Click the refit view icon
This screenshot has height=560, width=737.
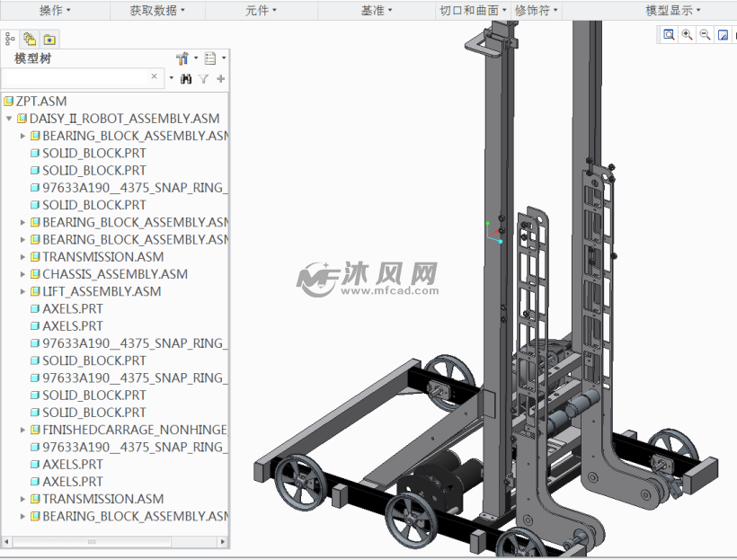722,34
